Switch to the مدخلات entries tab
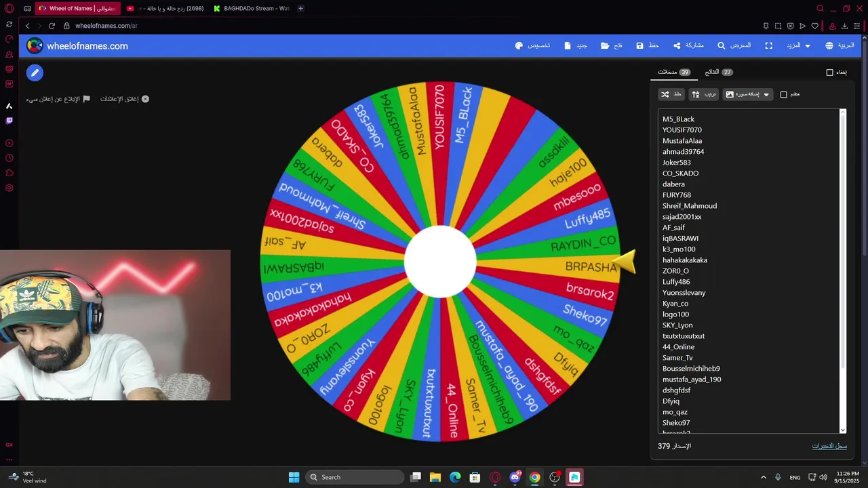The height and width of the screenshot is (488, 868). (x=674, y=72)
